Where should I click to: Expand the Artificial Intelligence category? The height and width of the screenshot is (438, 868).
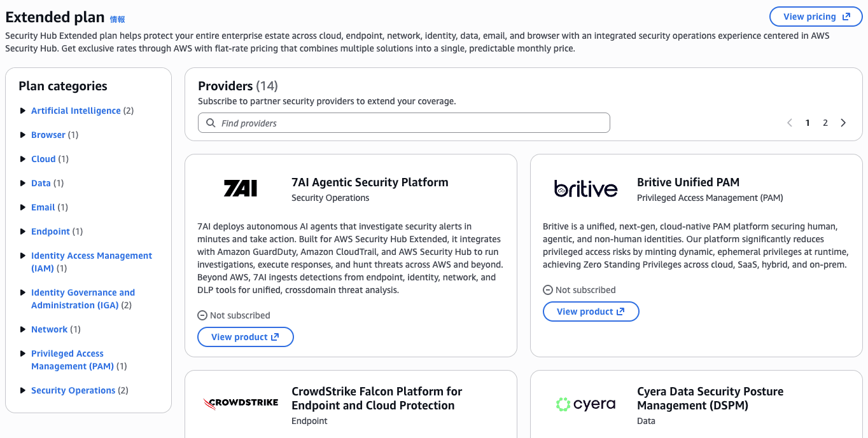pyautogui.click(x=24, y=111)
